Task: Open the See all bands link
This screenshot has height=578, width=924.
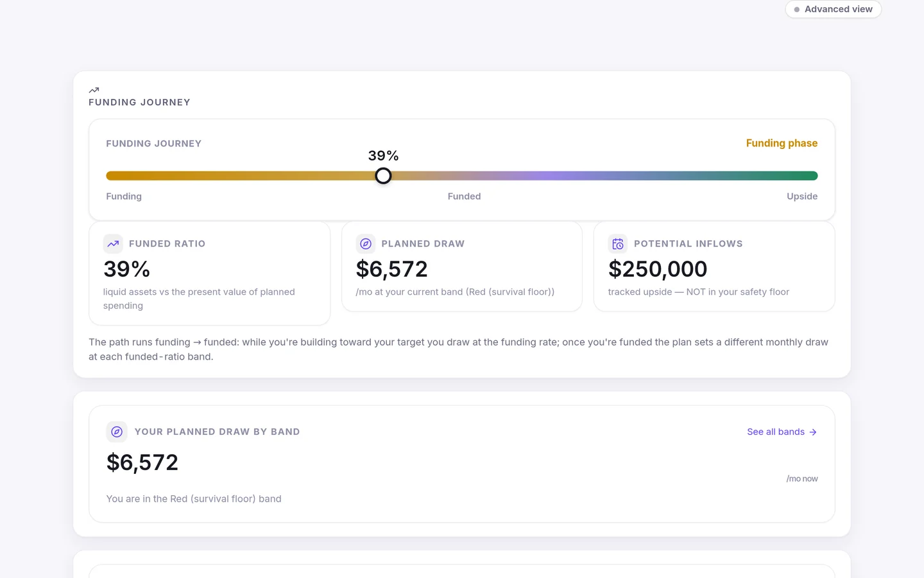Action: click(782, 432)
